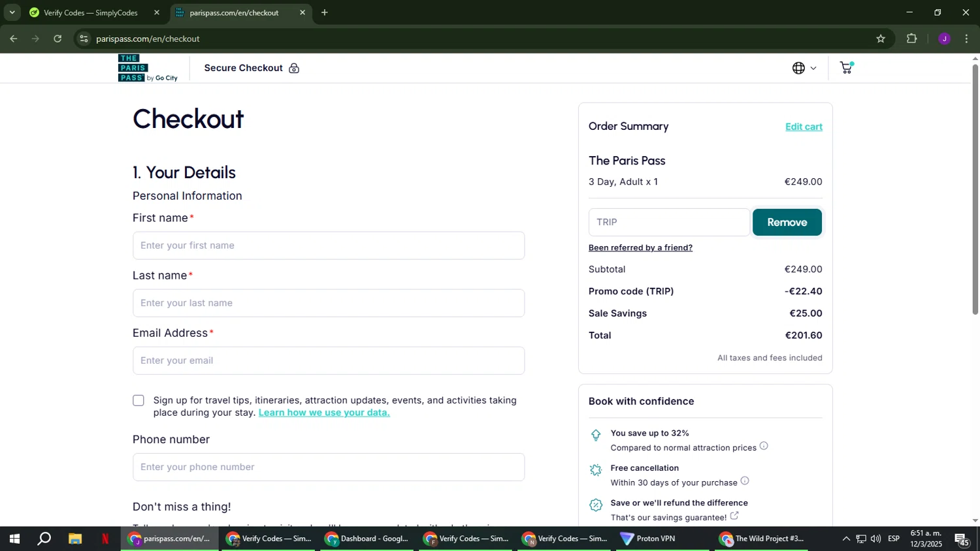Bookmark this page with the star icon

881,39
